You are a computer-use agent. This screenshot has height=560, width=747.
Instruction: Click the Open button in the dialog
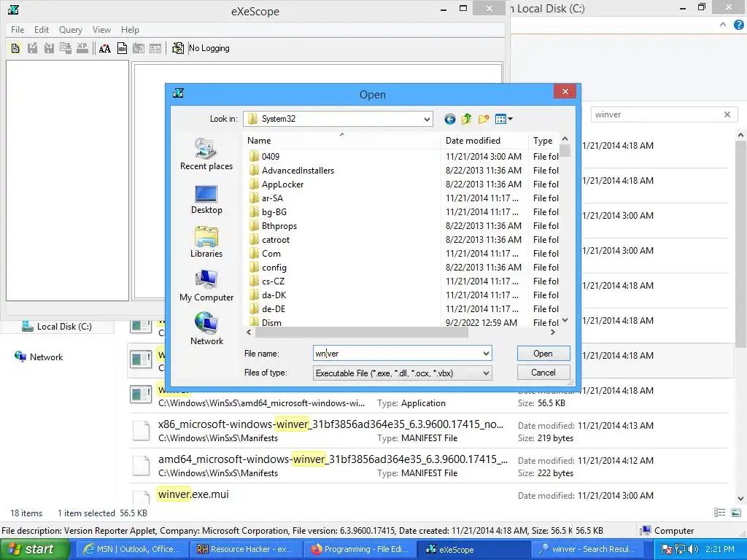(543, 354)
